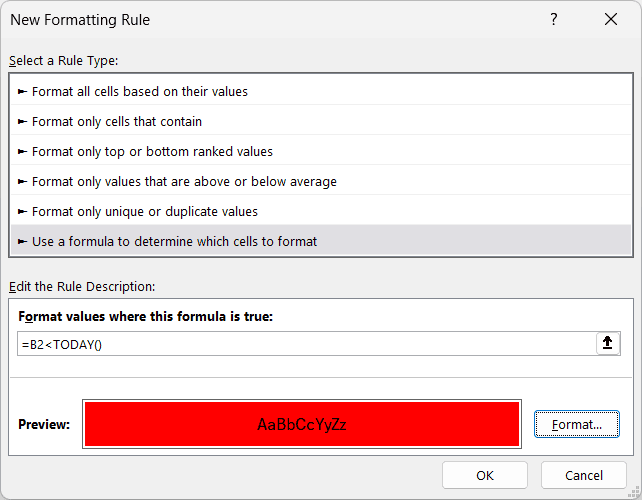The image size is (642, 500).
Task: Cancel the new formatting rule
Action: point(583,475)
